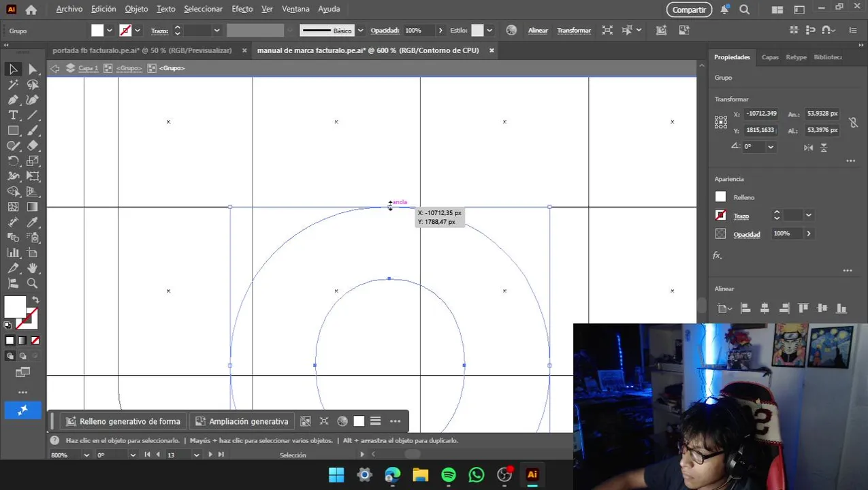Set fill to None mode button
Viewport: 868px width, 490px height.
click(x=35, y=340)
